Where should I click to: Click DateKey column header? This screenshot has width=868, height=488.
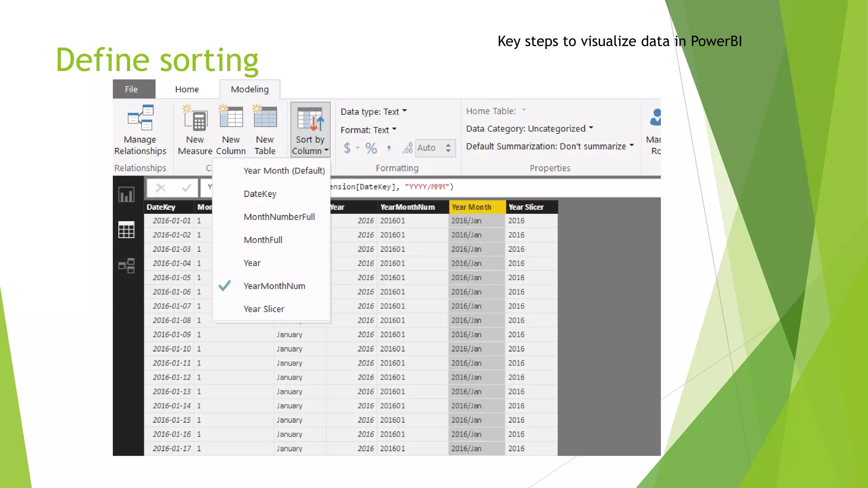(169, 207)
